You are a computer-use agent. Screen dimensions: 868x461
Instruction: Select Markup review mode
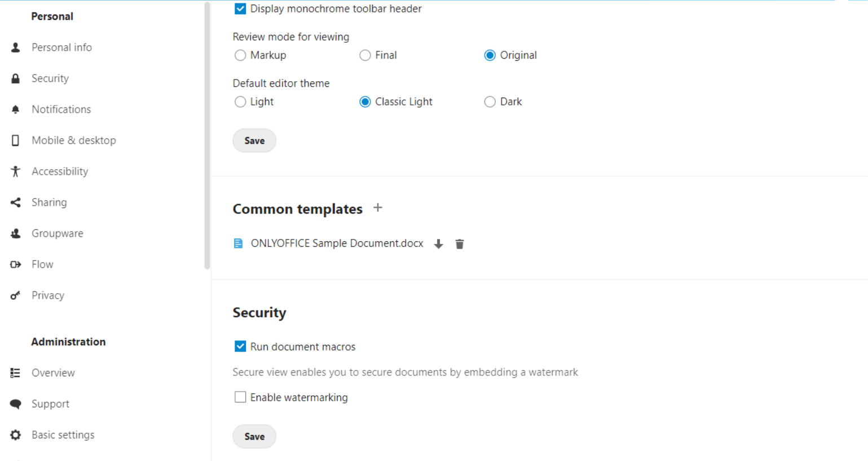coord(240,55)
